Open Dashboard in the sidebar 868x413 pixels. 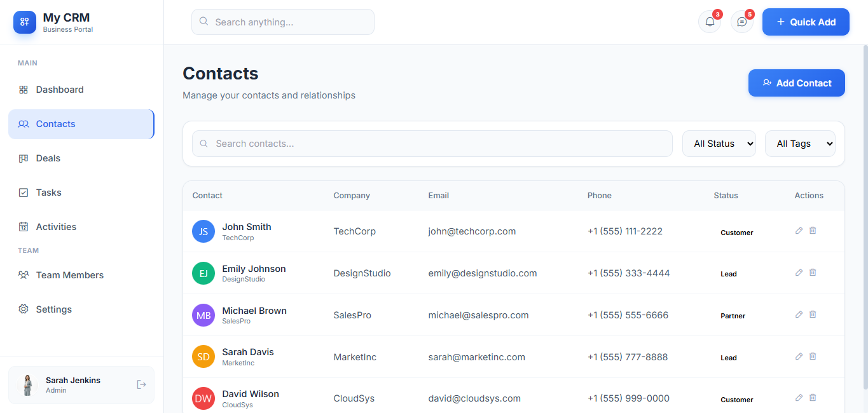(60, 90)
